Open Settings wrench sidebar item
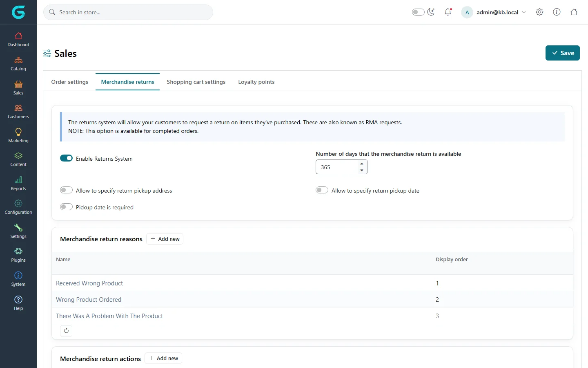The height and width of the screenshot is (368, 588). pos(18,231)
